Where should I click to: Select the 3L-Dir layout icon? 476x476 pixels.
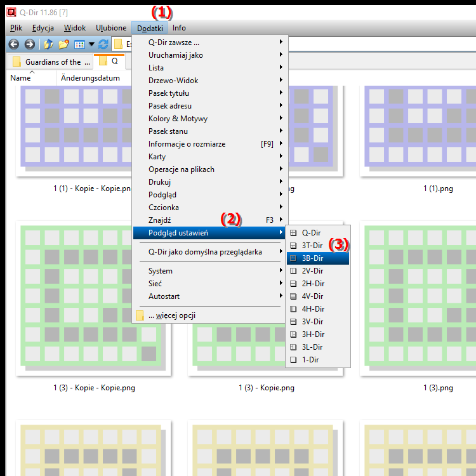pyautogui.click(x=293, y=347)
